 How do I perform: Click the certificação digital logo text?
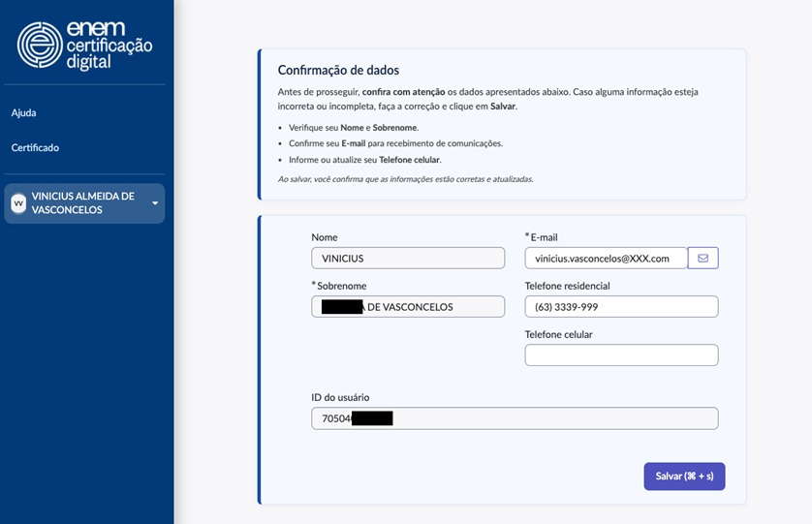109,46
